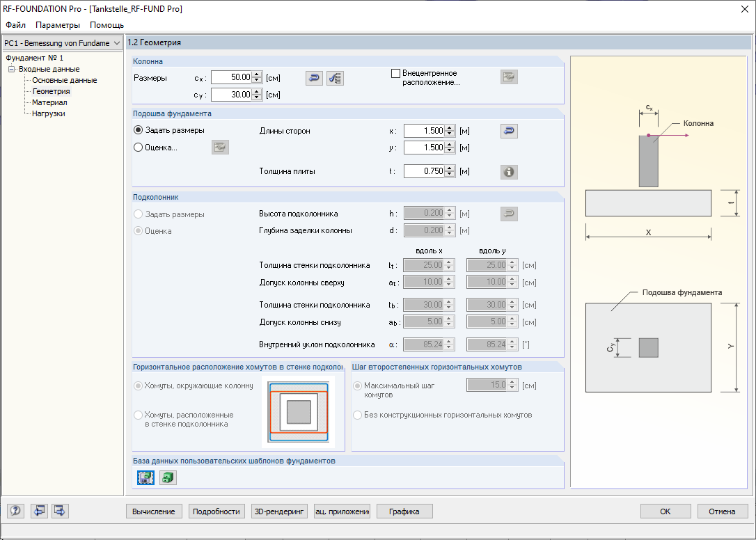Click reset arrow next to side lengths

click(x=508, y=130)
